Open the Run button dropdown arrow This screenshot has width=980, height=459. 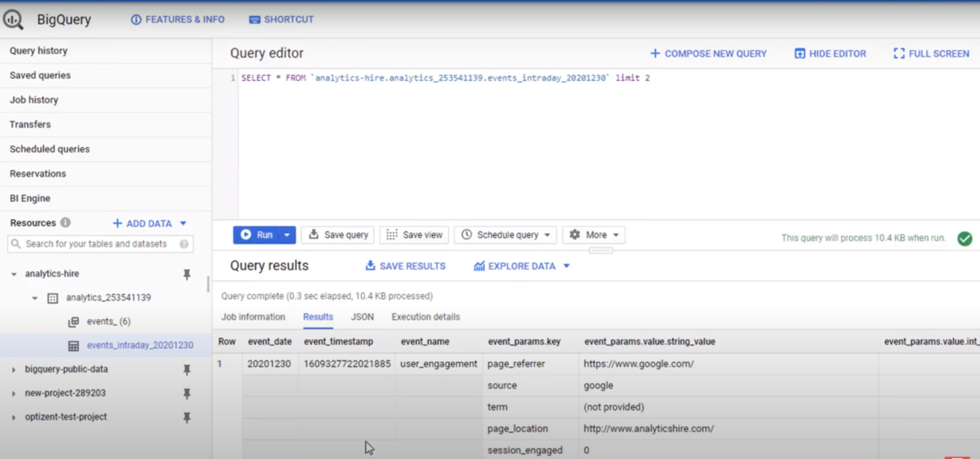point(287,235)
